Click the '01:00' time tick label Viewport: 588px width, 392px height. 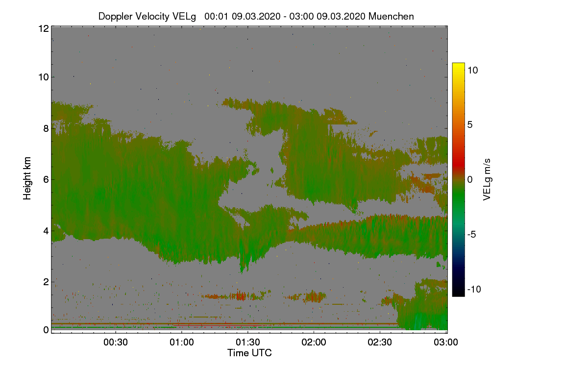(x=182, y=343)
